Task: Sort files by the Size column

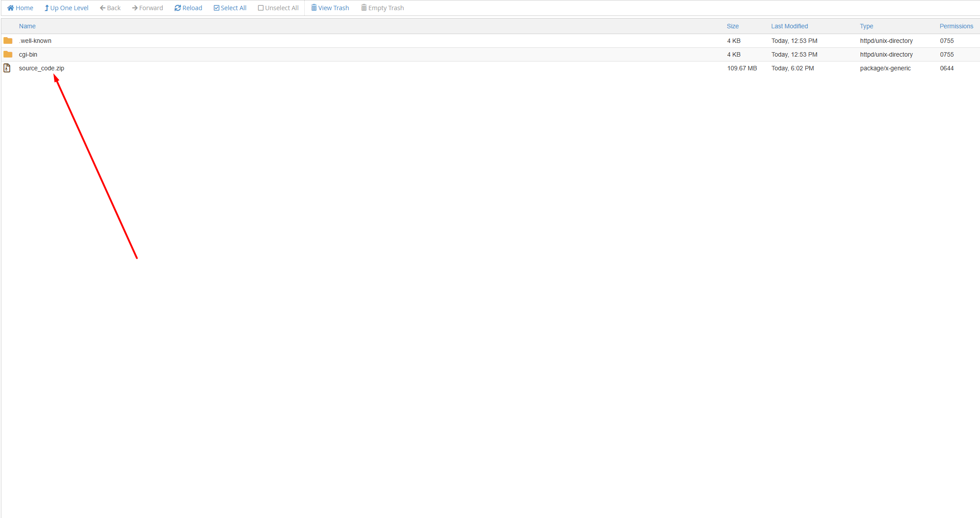Action: point(732,26)
